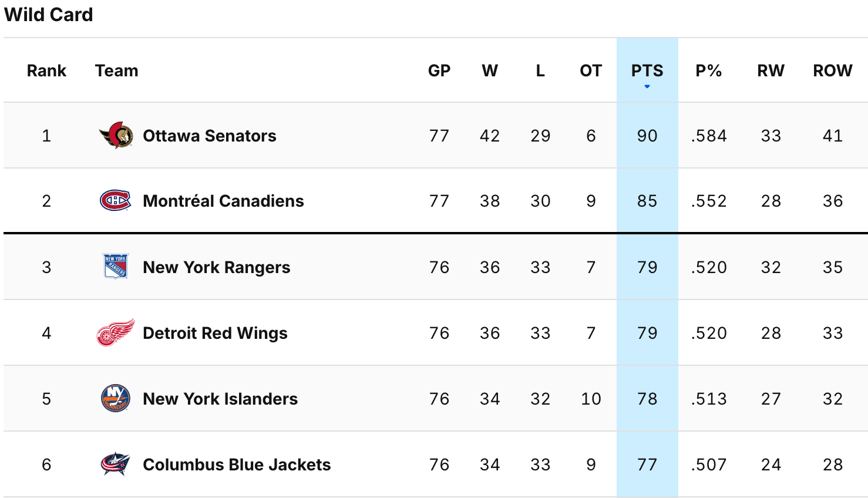
Task: Click the Montréal Canadiens logo
Action: [115, 201]
